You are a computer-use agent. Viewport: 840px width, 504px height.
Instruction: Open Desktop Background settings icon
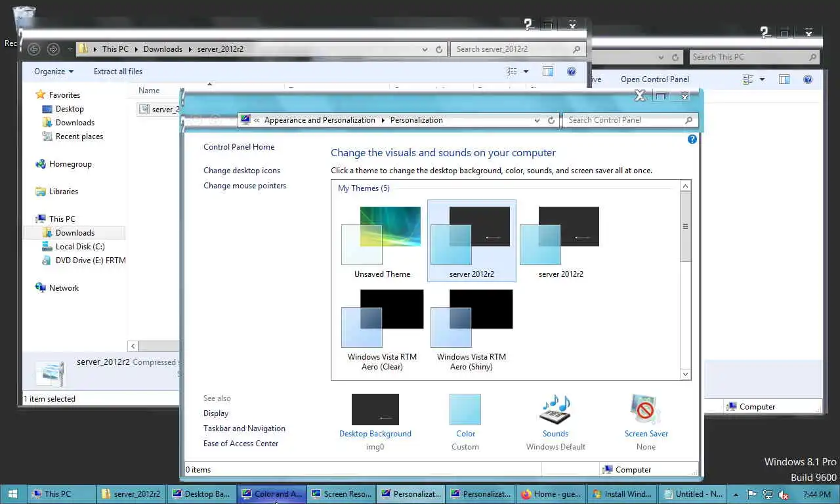pyautogui.click(x=375, y=409)
